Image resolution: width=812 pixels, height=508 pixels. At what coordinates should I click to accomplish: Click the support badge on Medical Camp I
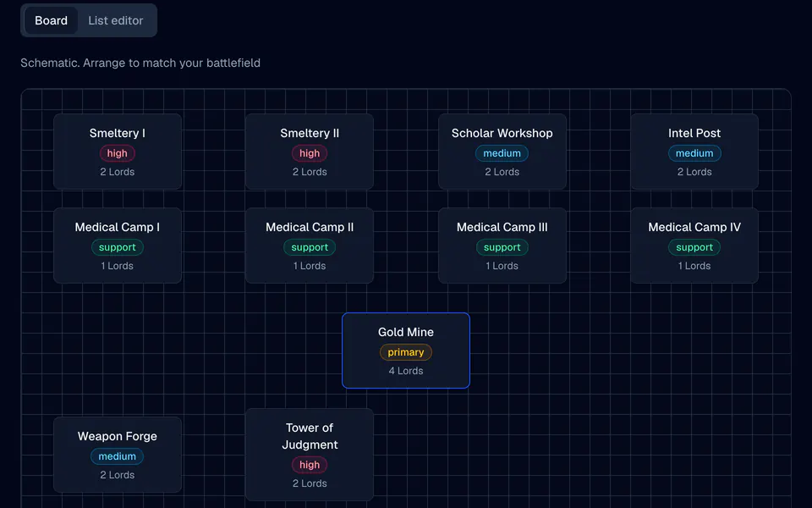(x=118, y=247)
